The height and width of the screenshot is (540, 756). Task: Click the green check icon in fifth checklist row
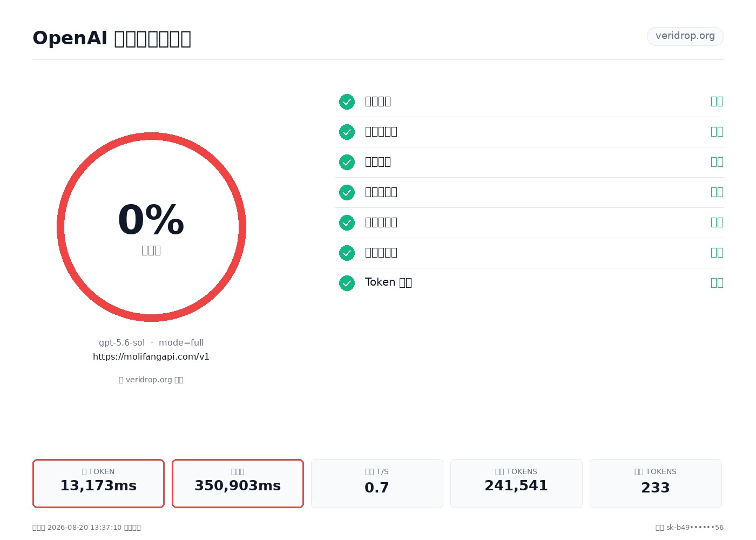coord(347,222)
